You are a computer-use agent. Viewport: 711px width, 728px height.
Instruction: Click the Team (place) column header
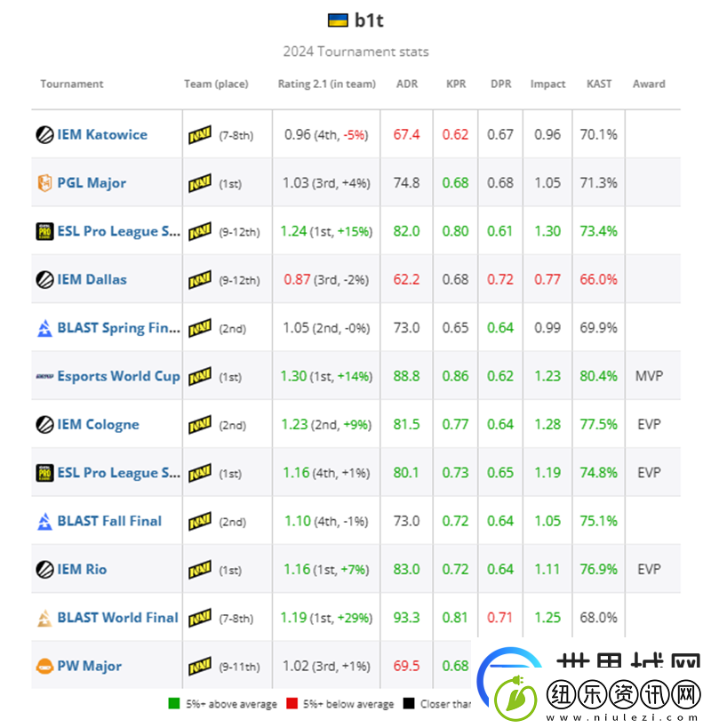(216, 84)
